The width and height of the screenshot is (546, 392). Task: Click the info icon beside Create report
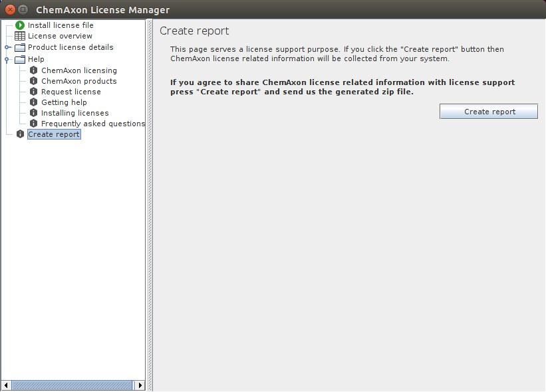point(19,134)
